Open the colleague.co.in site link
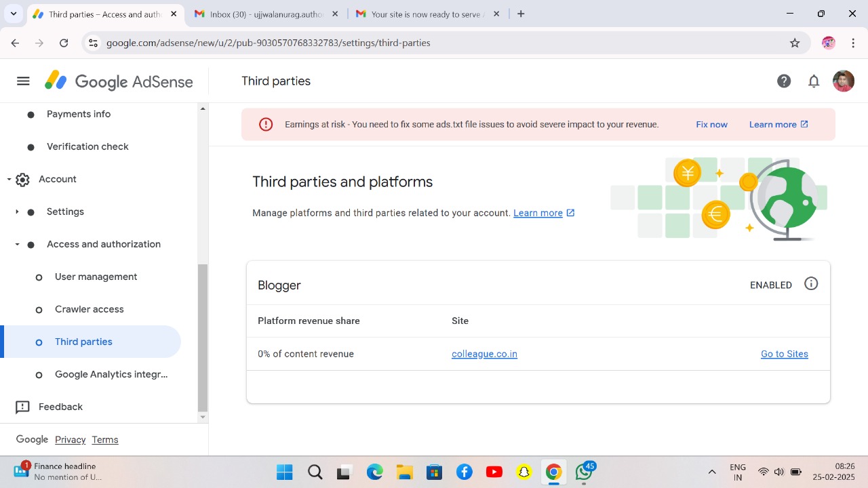 point(484,354)
